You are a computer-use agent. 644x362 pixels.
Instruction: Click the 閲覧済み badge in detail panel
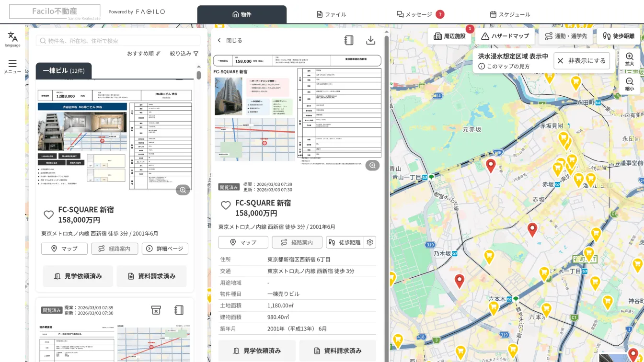point(229,187)
